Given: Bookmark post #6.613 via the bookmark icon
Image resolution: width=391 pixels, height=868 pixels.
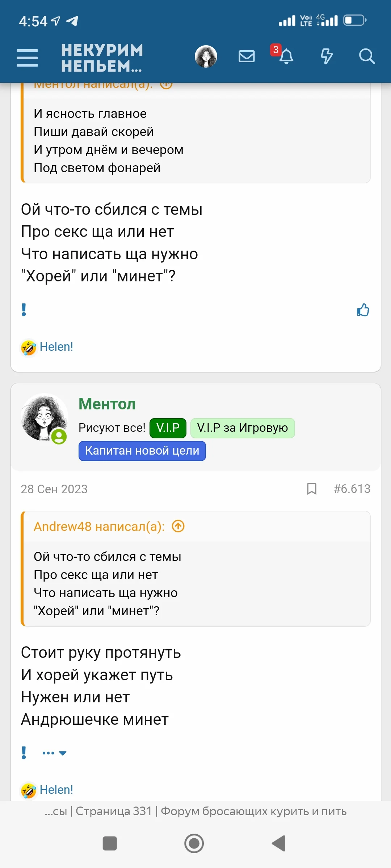Looking at the screenshot, I should [311, 489].
